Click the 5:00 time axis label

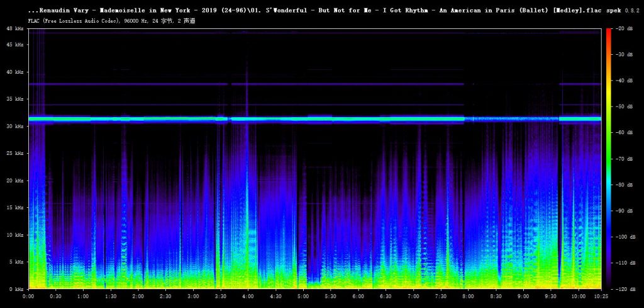304,296
